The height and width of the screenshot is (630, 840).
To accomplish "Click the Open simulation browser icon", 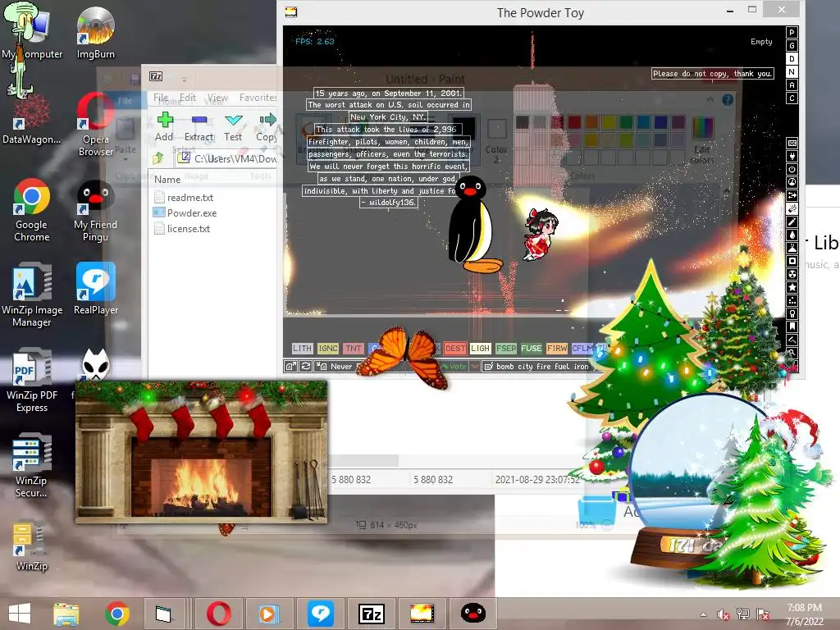I will tap(291, 367).
